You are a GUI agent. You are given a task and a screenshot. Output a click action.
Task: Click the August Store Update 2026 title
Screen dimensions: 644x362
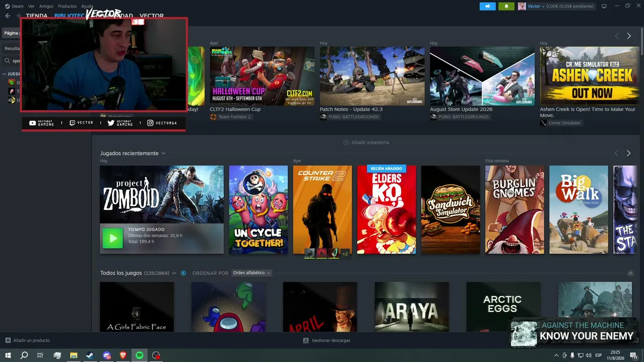tap(461, 109)
